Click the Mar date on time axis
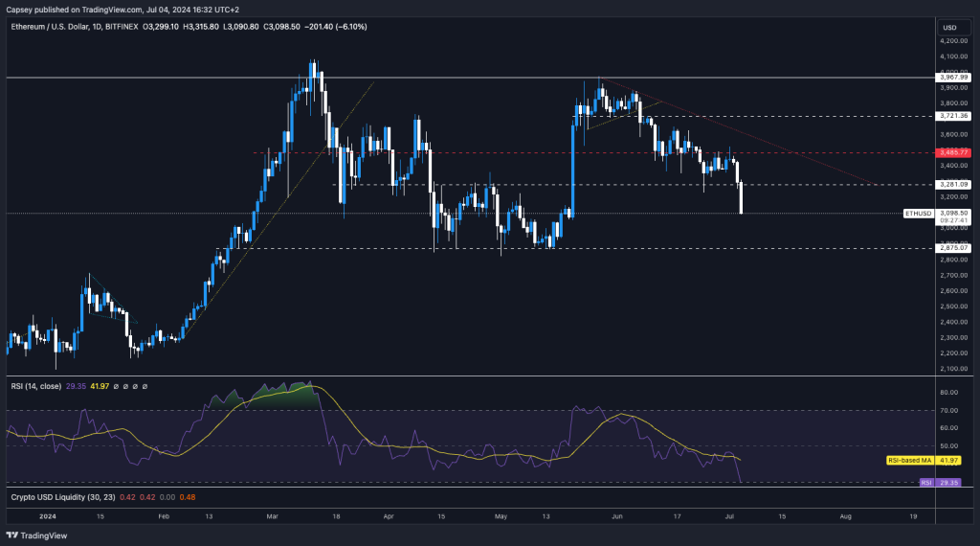Image resolution: width=980 pixels, height=546 pixels. 273,514
